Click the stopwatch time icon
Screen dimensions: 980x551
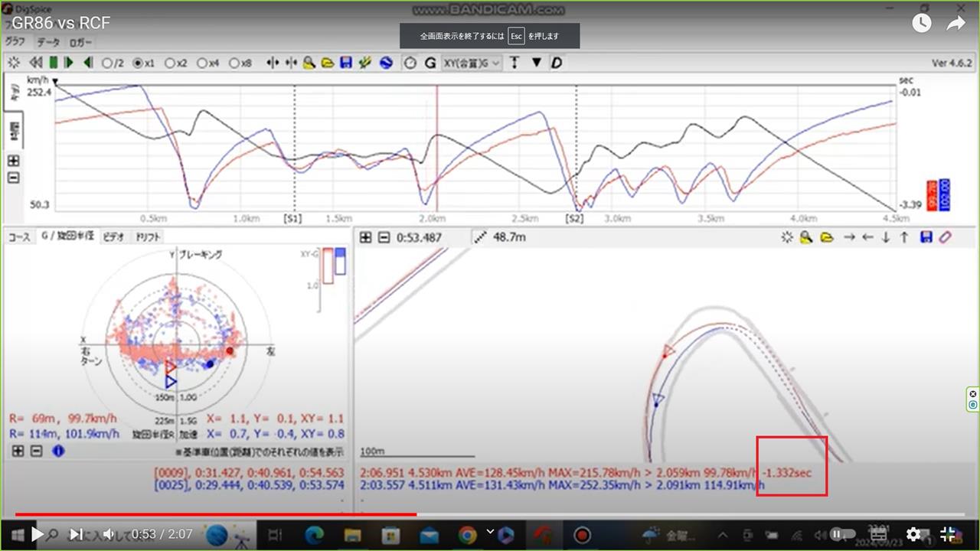tap(410, 63)
